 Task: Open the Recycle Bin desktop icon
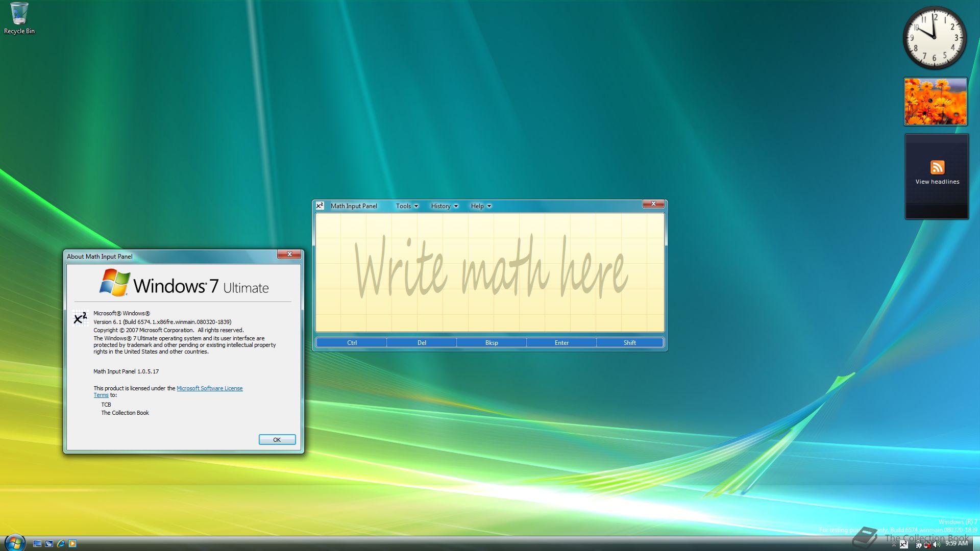(x=19, y=18)
